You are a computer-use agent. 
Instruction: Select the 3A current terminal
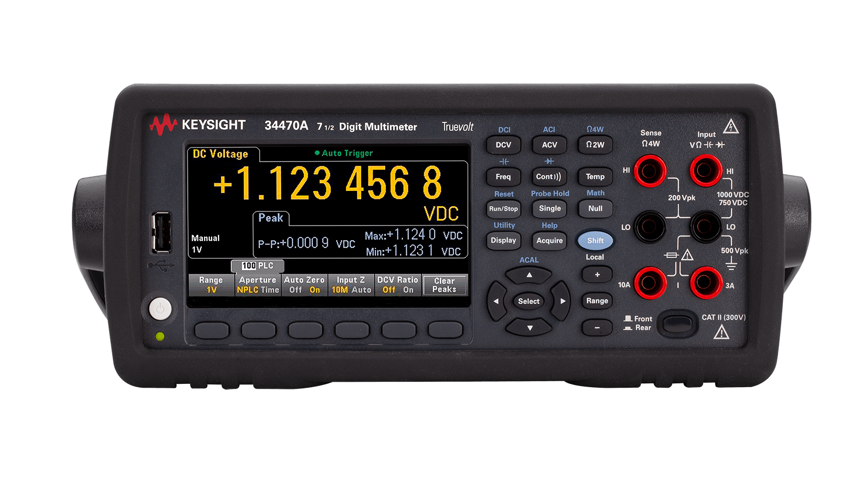(706, 282)
